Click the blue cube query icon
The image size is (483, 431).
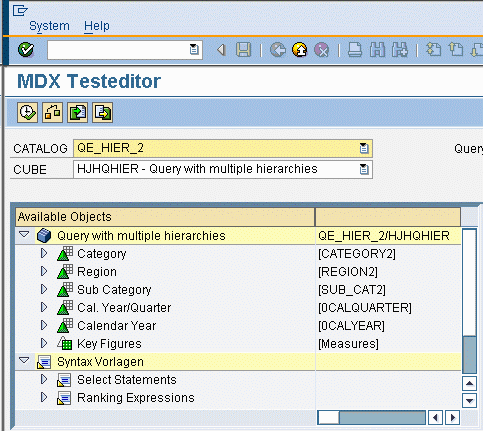(44, 236)
